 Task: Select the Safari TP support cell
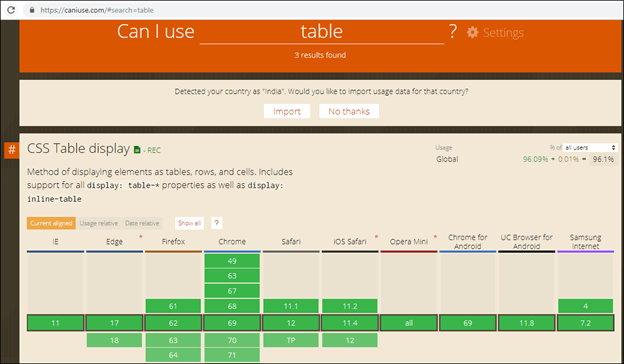291,340
